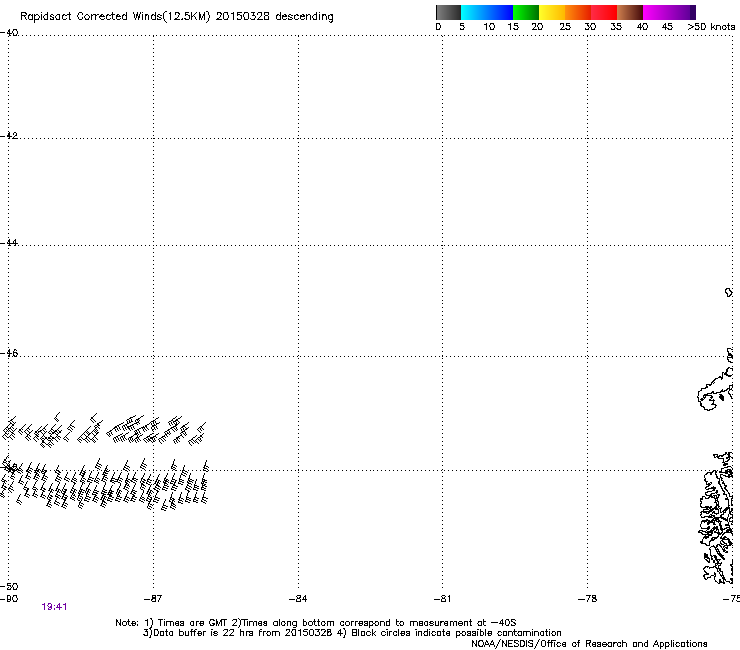The image size is (740, 650).
Task: Click the -50 latitude axis label
Action: pyautogui.click(x=9, y=586)
